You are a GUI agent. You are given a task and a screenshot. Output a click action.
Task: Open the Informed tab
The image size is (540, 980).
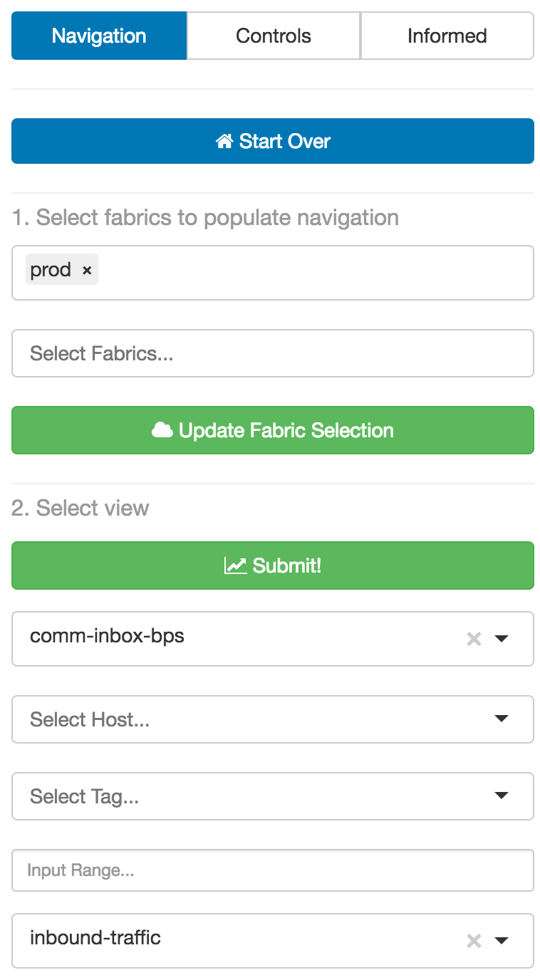tap(447, 36)
